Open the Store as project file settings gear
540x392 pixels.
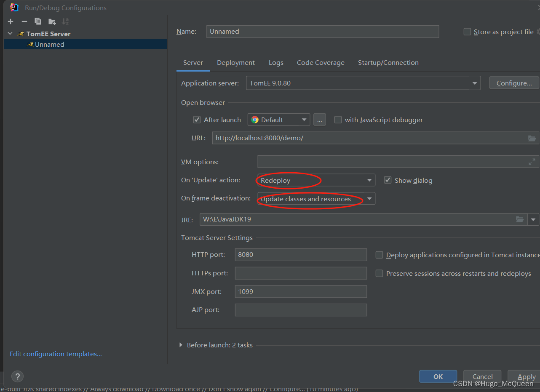coord(537,32)
